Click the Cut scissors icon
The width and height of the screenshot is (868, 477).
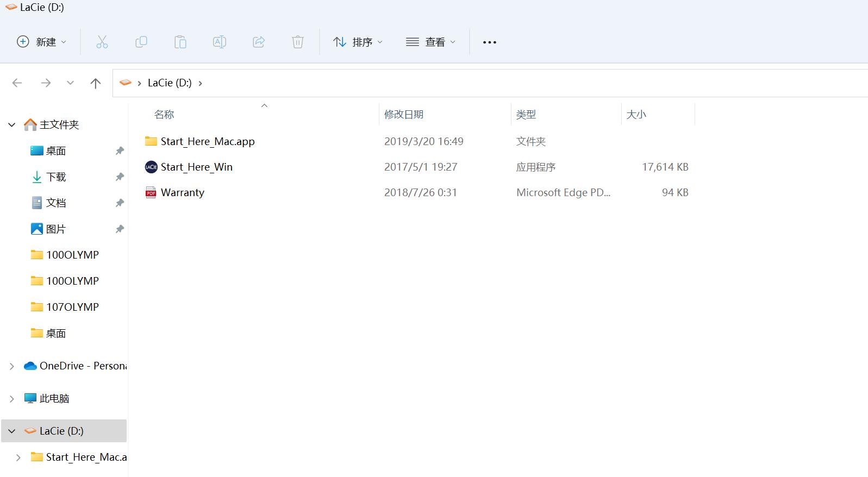102,42
